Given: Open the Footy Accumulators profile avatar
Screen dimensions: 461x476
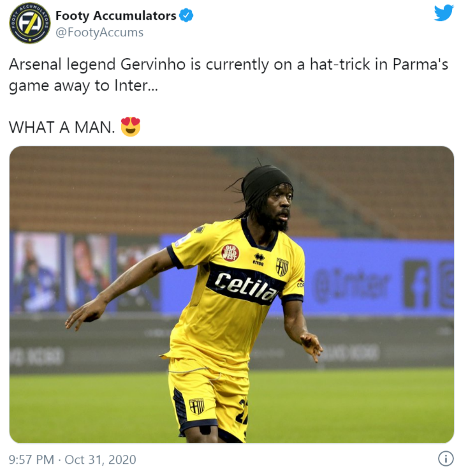Looking at the screenshot, I should (30, 23).
